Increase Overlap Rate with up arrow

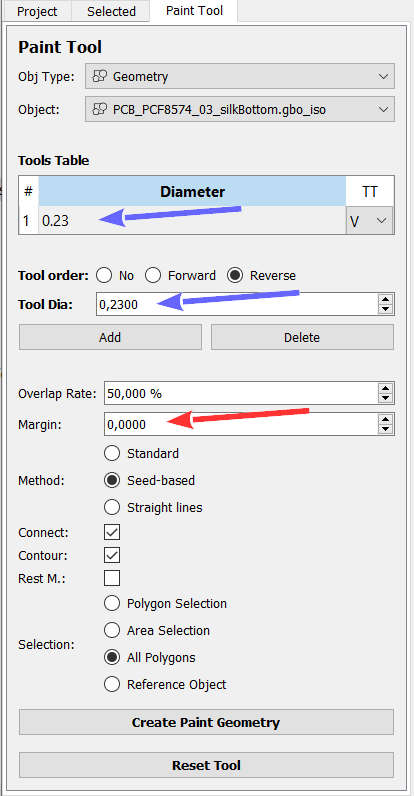[386, 389]
